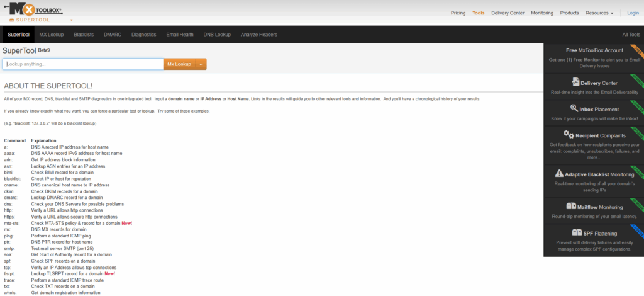Click the 'dmarc:' command
Viewport: 644px width, 296px height.
coord(10,198)
